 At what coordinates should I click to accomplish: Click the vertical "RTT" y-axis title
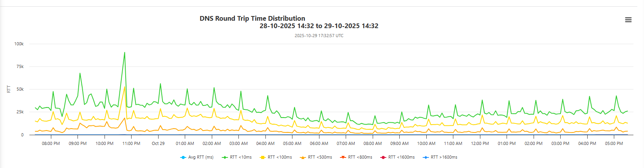point(9,89)
